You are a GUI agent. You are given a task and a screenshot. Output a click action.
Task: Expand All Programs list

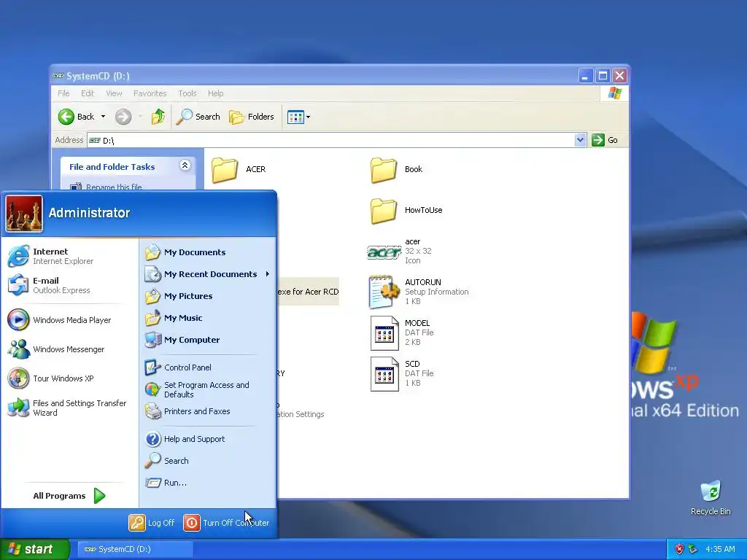tap(69, 496)
